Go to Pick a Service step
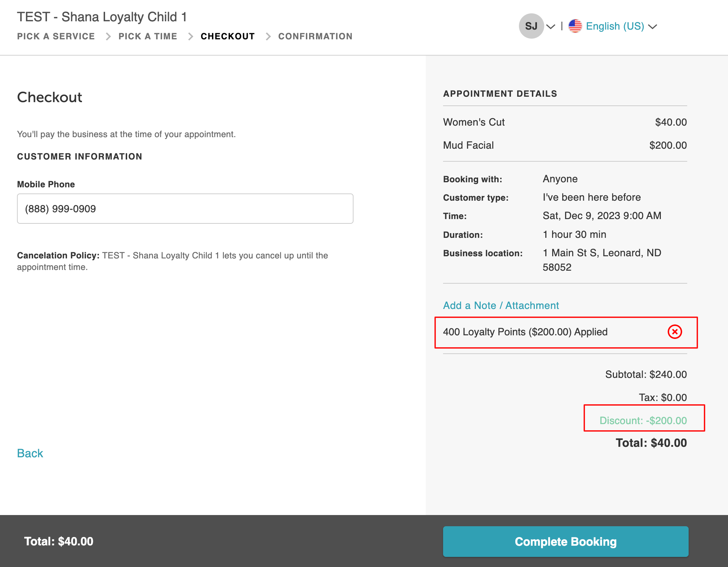This screenshot has height=567, width=728. (56, 36)
